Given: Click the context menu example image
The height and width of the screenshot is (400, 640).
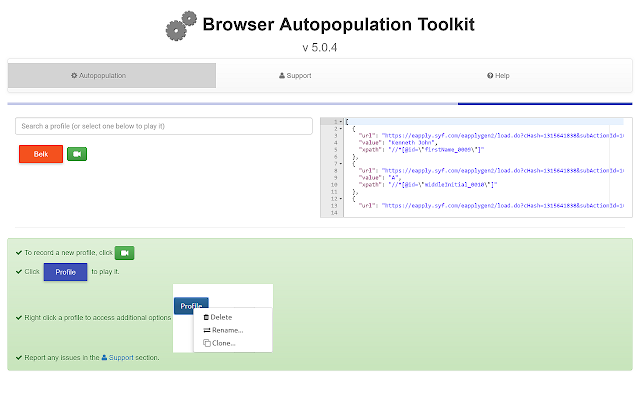Looking at the screenshot, I should click(x=223, y=318).
